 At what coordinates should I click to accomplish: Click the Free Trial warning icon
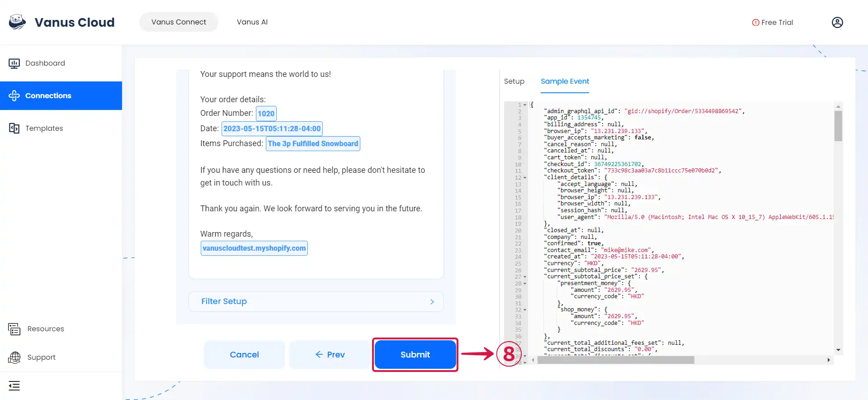(x=755, y=23)
